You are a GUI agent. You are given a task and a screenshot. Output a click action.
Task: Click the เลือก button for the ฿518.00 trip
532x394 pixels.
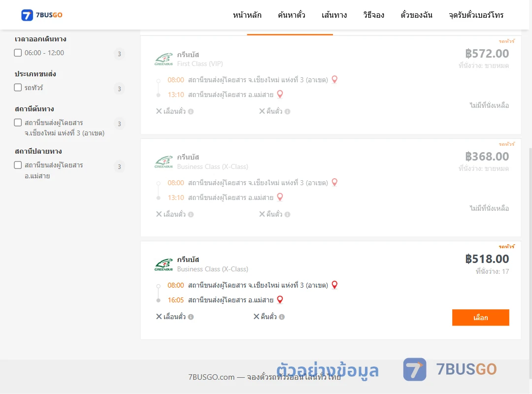coord(480,317)
